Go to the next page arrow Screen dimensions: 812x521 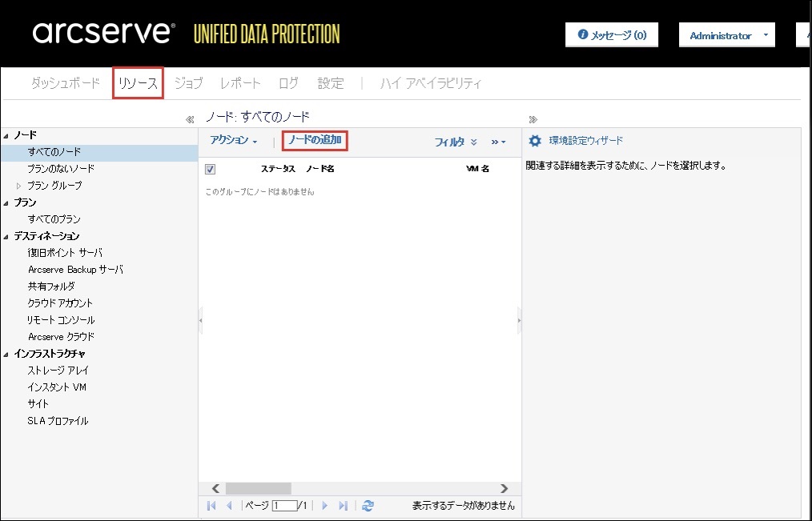pos(325,506)
